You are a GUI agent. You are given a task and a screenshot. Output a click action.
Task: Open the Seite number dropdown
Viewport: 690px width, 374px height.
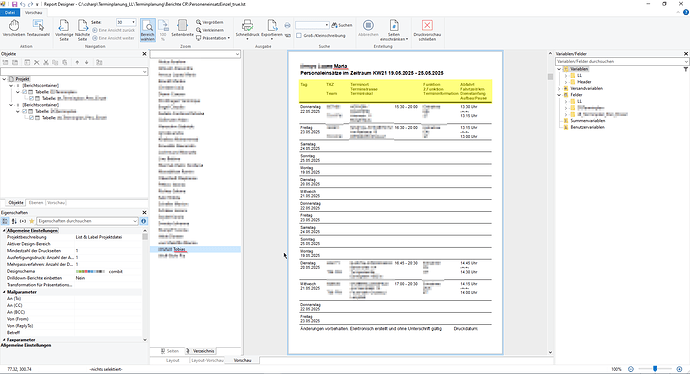tap(133, 22)
